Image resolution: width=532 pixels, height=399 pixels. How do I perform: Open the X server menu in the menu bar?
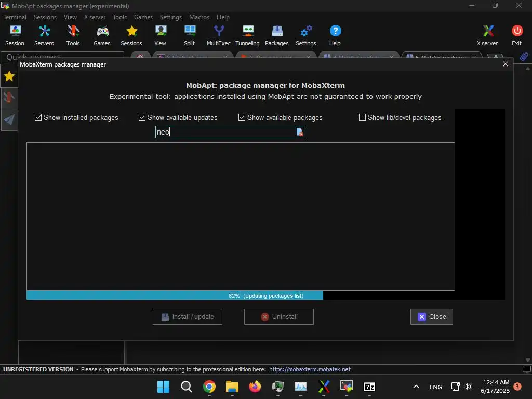(x=95, y=17)
